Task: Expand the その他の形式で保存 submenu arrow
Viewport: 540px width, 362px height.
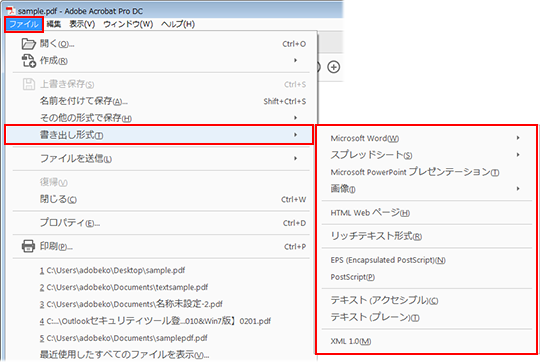Action: click(x=295, y=118)
